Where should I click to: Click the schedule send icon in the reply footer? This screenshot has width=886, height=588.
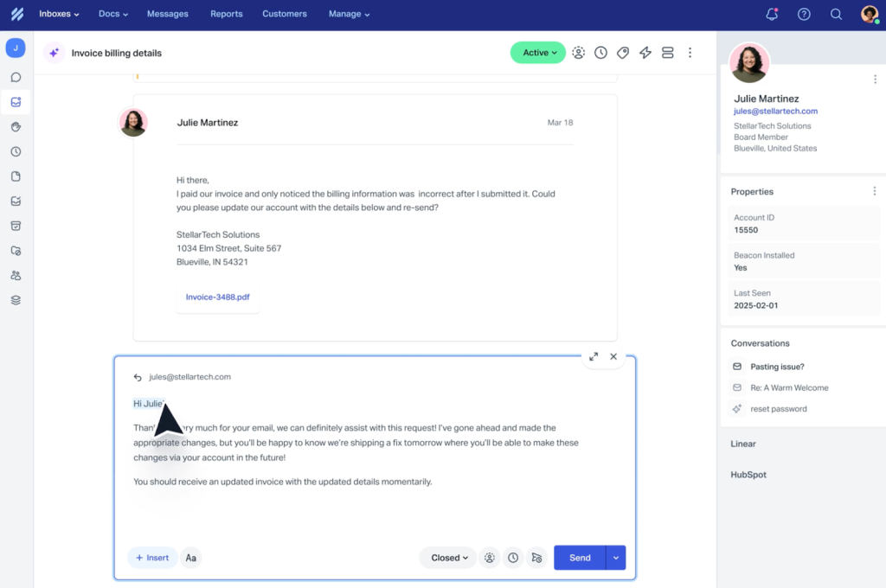[x=536, y=558]
